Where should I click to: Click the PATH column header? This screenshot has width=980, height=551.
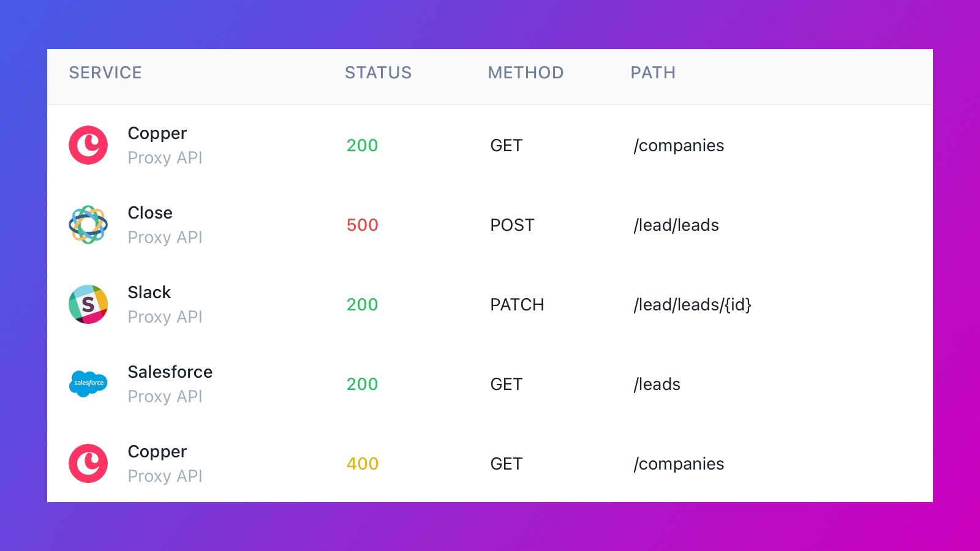point(652,72)
